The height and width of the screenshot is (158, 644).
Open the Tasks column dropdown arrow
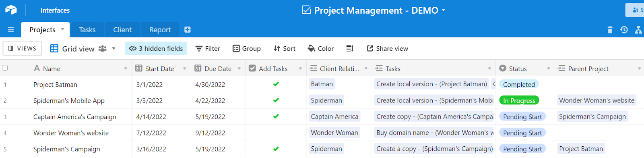point(489,69)
